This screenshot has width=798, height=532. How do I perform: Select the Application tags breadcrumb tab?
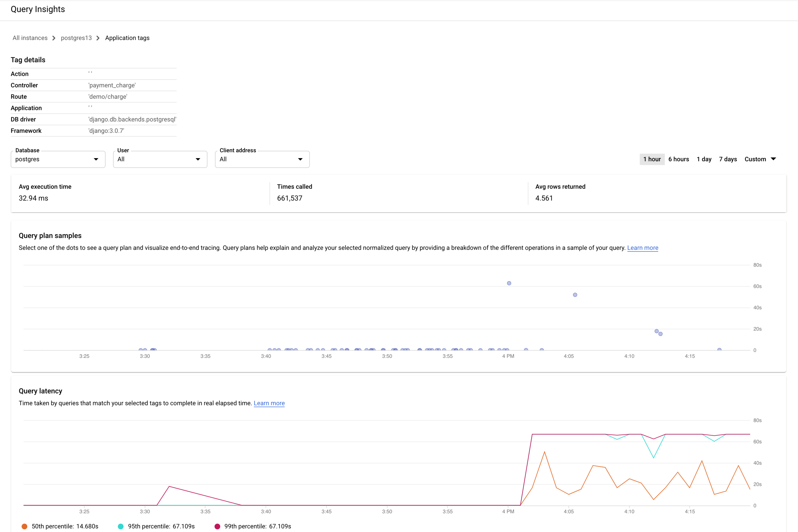click(127, 37)
